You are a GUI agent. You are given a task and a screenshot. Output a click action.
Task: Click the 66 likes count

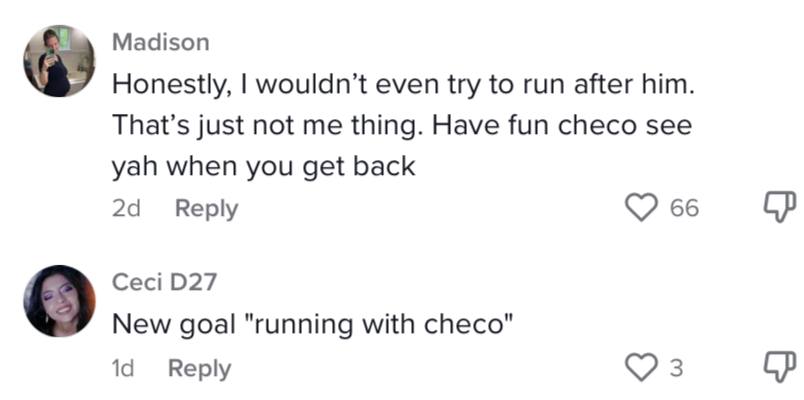click(685, 208)
